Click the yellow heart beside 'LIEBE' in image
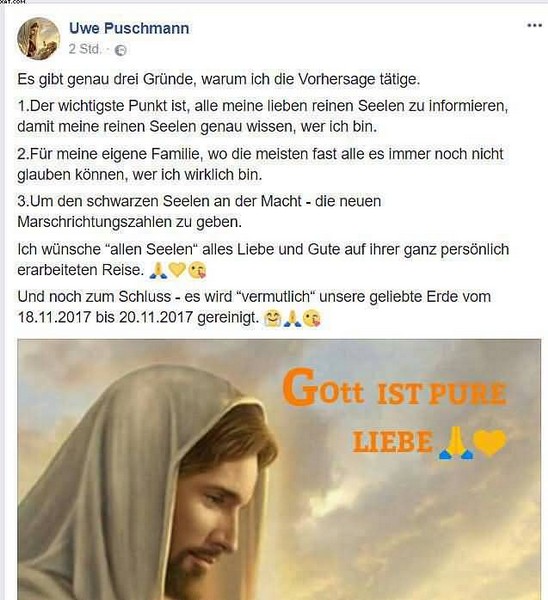548x600 pixels. pyautogui.click(x=489, y=443)
